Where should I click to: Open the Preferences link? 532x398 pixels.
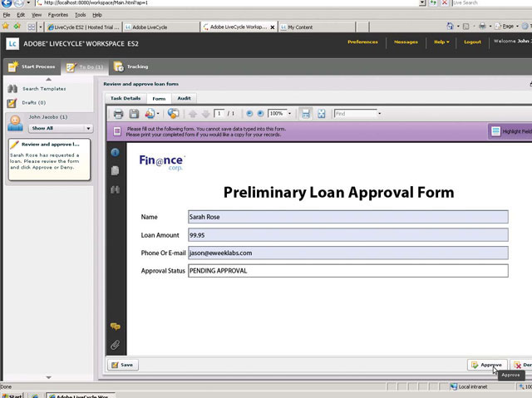click(362, 42)
